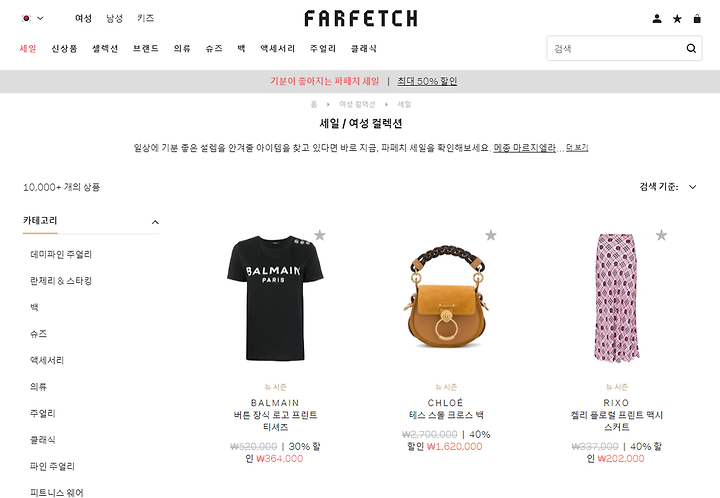Click the 더 보기 link
Viewport: 720px width, 498px height.
[x=577, y=148]
